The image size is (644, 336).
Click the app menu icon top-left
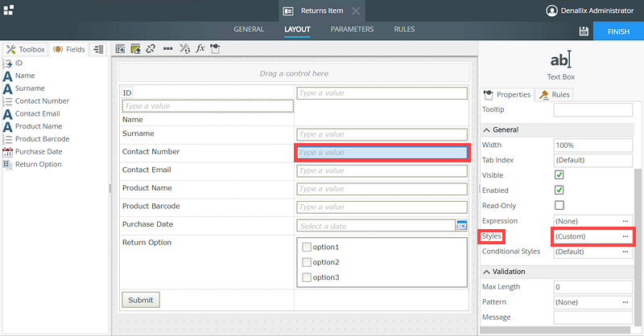8,10
